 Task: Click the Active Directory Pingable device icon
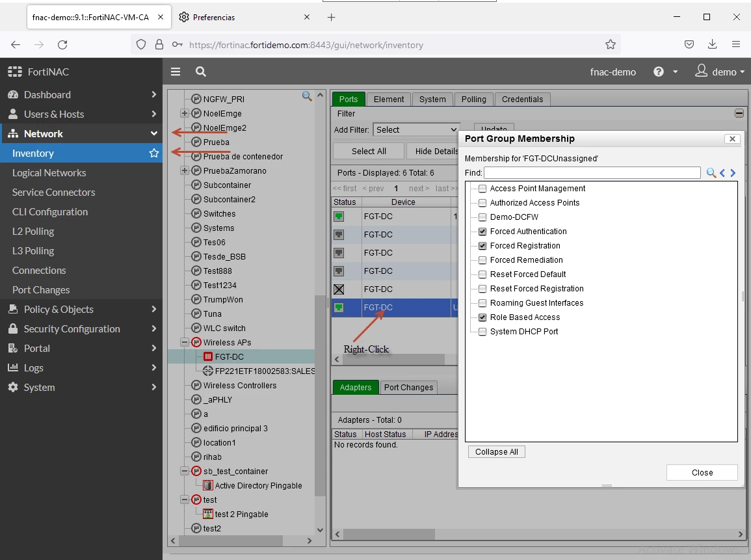click(208, 485)
